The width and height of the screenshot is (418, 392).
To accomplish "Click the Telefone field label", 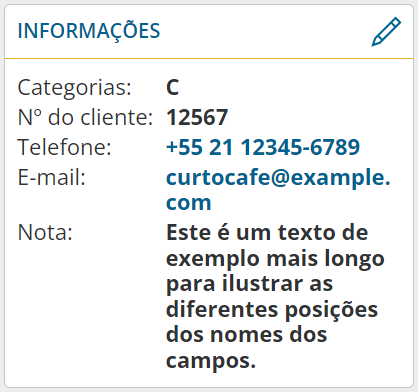I will coord(64,147).
